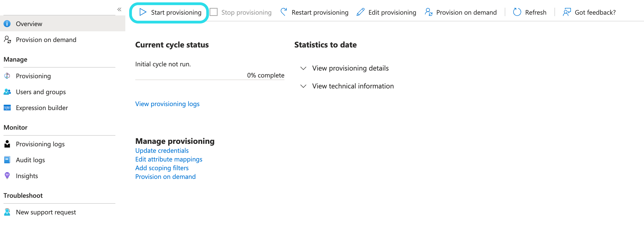Screen dimensions: 644x238
Task: Click the Users and groups icon
Action: click(x=7, y=92)
